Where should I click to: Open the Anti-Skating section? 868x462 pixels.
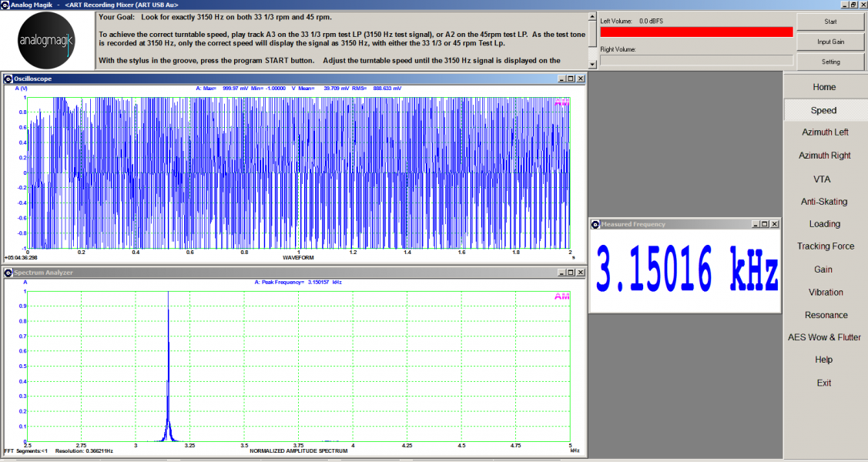coord(824,201)
